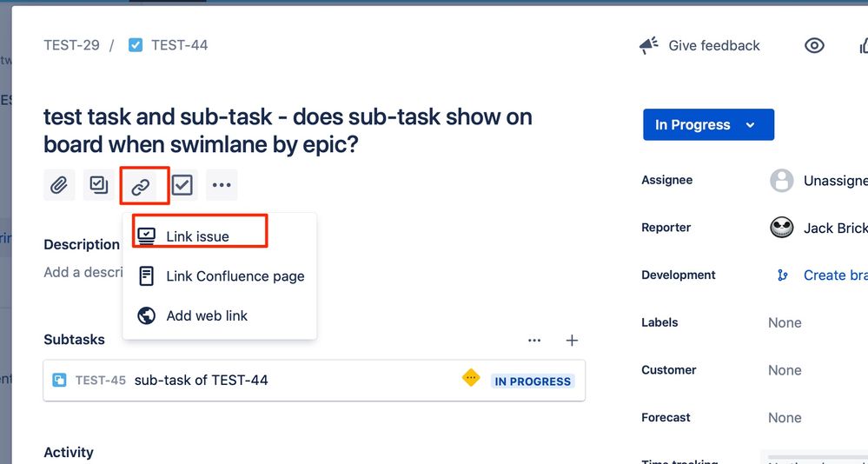This screenshot has height=464, width=868.
Task: Click the Unassigned avatar icon
Action: coord(782,181)
